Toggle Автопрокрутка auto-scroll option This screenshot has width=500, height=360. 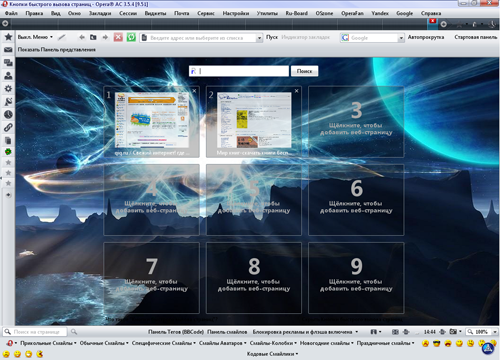pyautogui.click(x=426, y=37)
